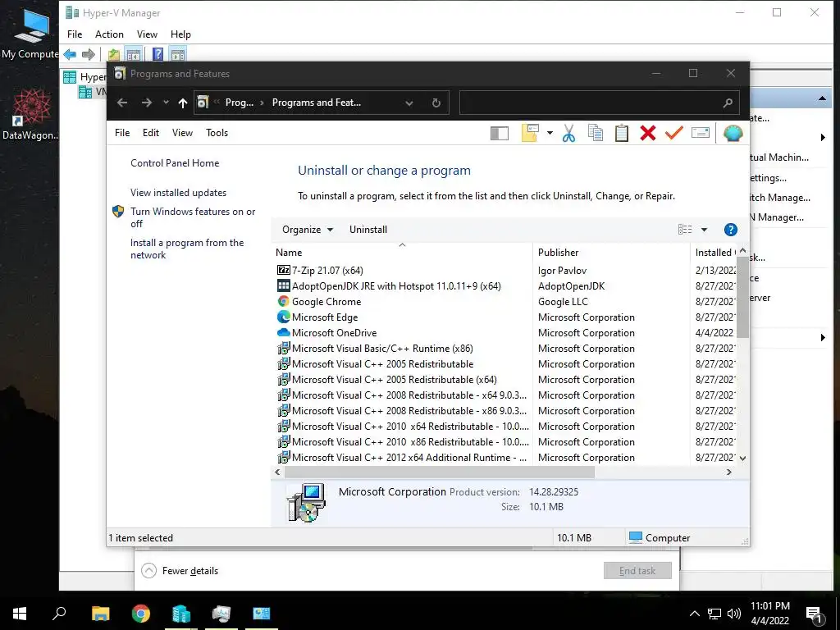The height and width of the screenshot is (630, 840).
Task: Expand the address bar history dropdown
Action: pos(409,103)
